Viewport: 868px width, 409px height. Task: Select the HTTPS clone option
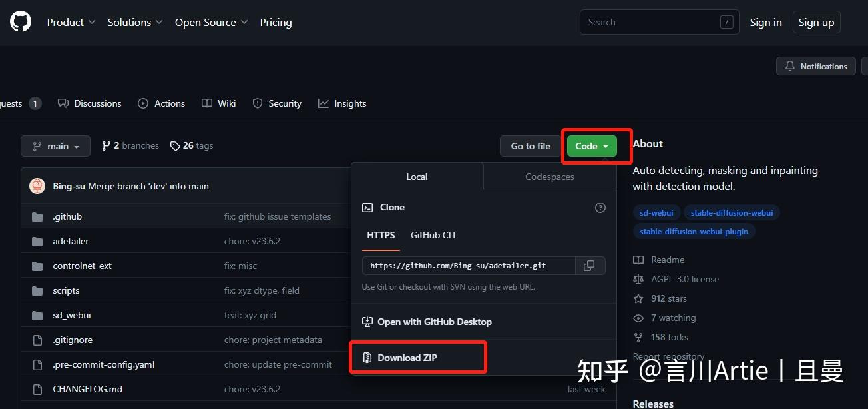click(381, 235)
